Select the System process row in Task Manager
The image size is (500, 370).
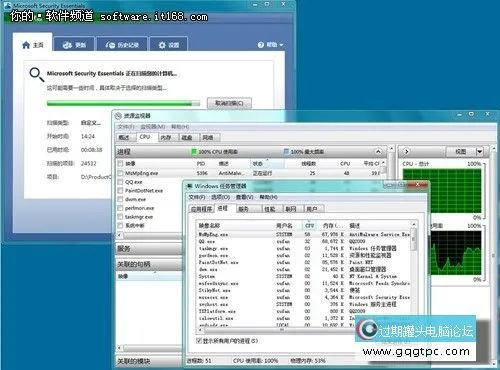(x=303, y=276)
